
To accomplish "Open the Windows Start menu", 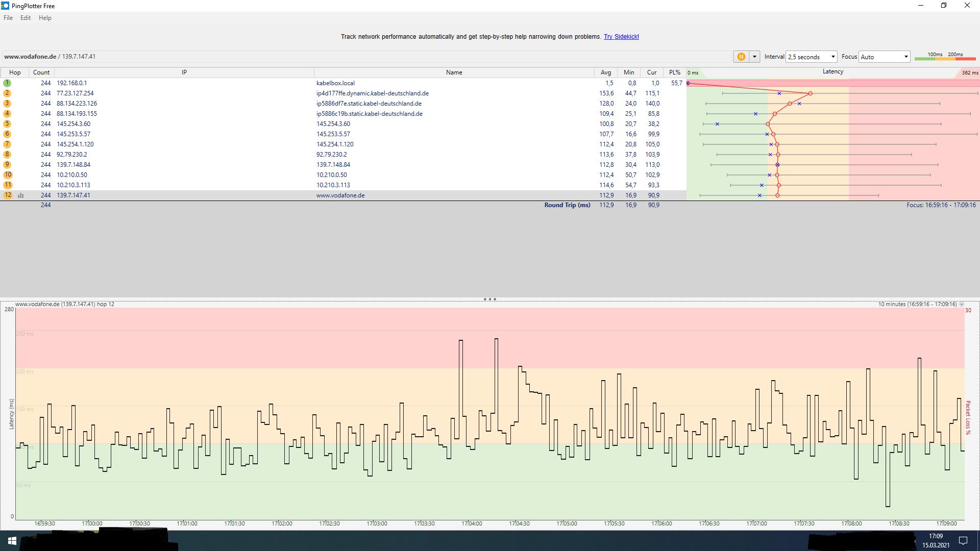I will (12, 541).
